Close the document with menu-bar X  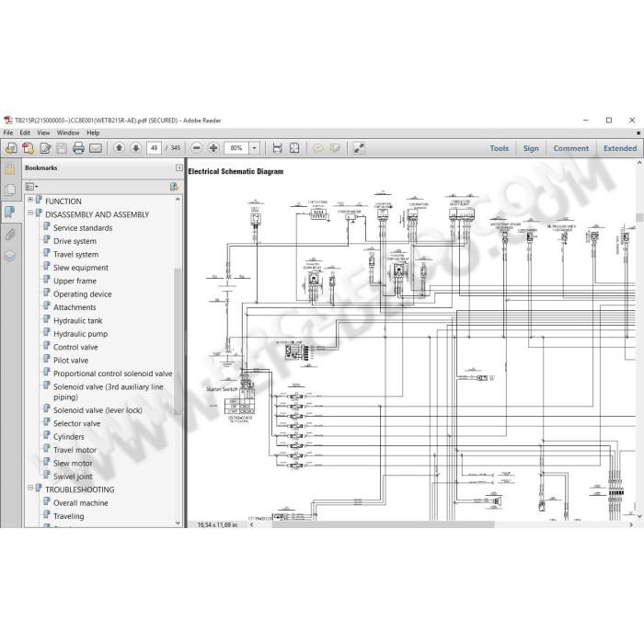click(x=638, y=132)
